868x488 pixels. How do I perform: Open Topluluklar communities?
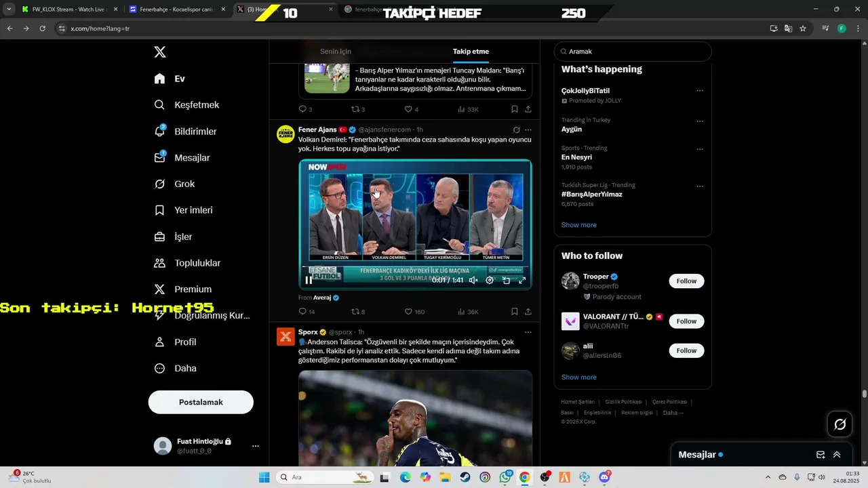point(187,263)
